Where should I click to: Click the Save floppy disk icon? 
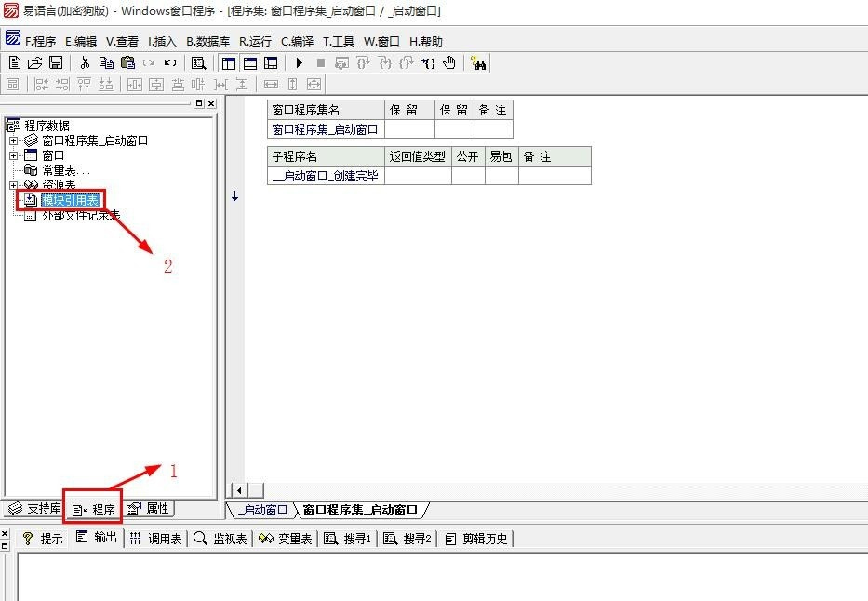tap(56, 63)
